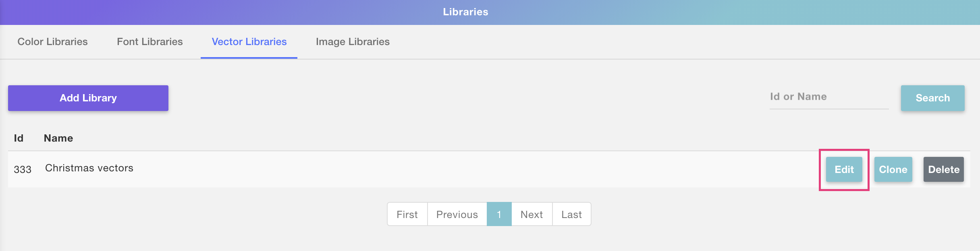Switch to the Font Libraries tab
The height and width of the screenshot is (251, 980).
click(149, 42)
